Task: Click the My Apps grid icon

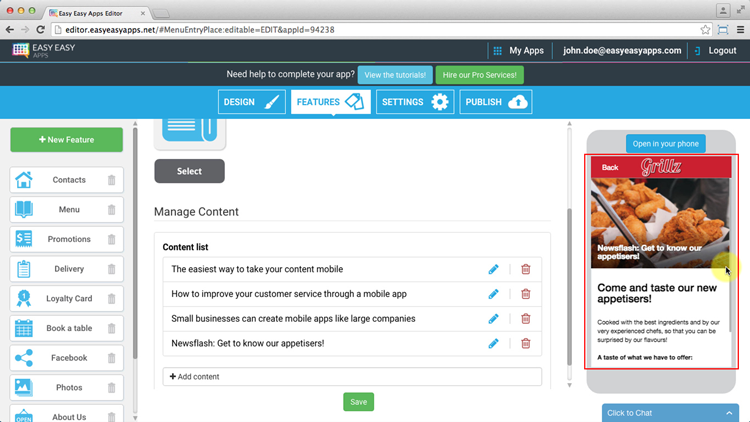Action: click(x=497, y=51)
